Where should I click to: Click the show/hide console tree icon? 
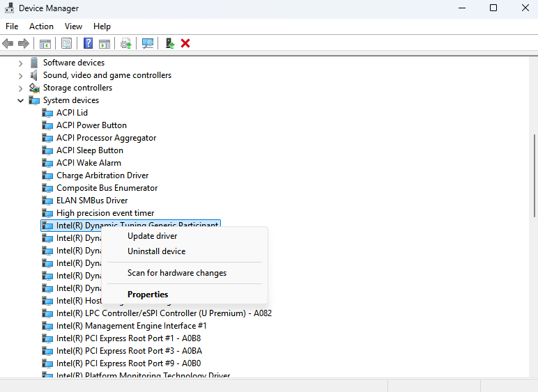45,43
